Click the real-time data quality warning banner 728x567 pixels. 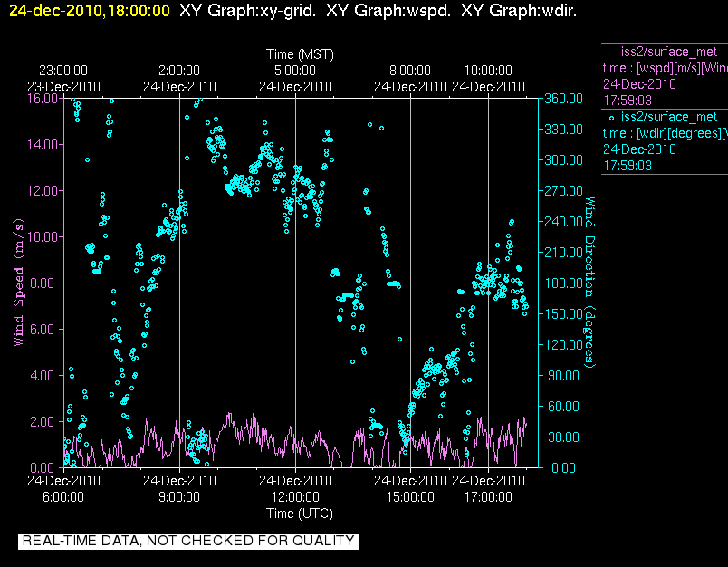tap(188, 541)
